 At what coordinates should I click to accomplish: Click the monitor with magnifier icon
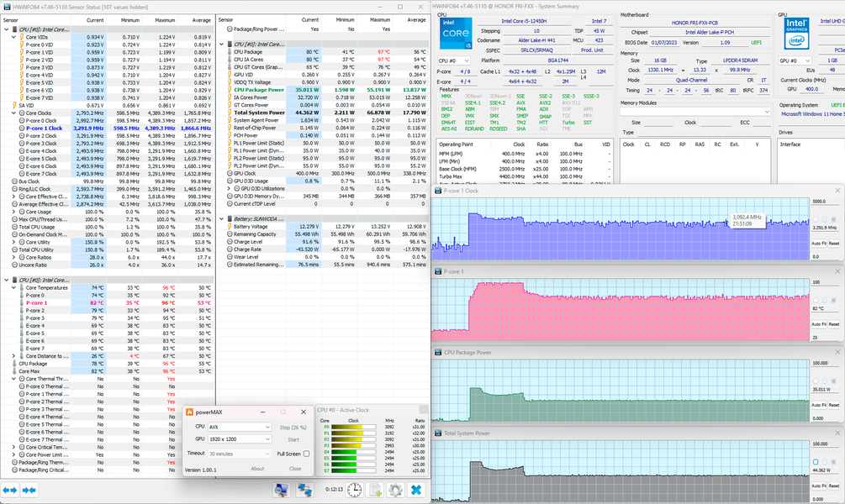(x=282, y=490)
